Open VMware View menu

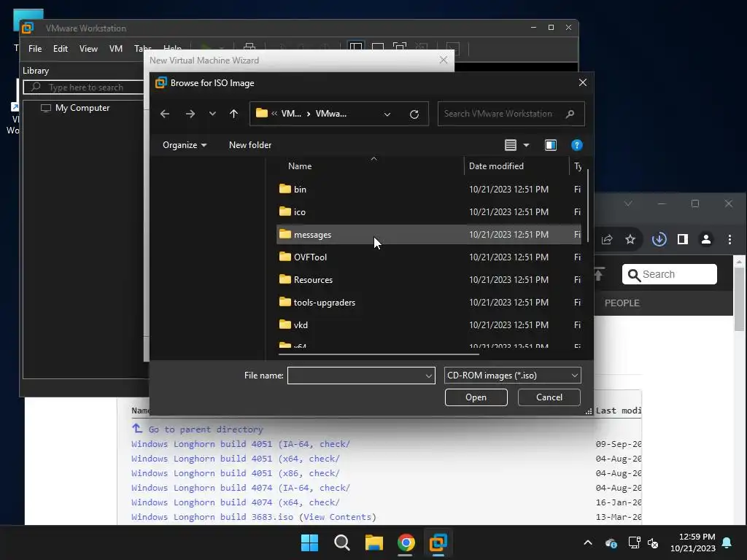pyautogui.click(x=88, y=49)
